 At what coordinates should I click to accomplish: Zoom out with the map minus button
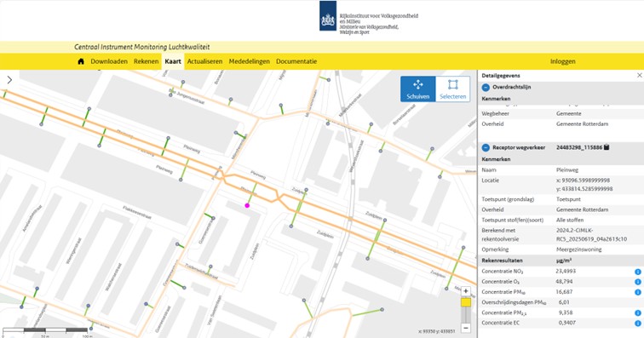tap(466, 328)
